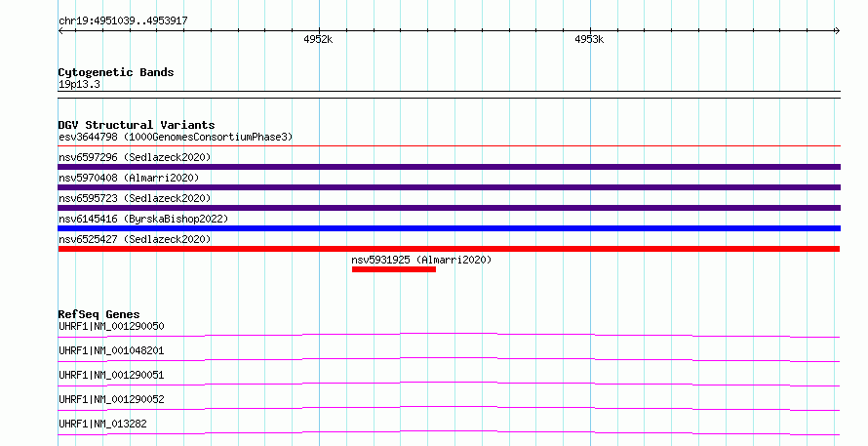Open variant esv3644798 (1000GenomesConsortiumPhase3) label

pyautogui.click(x=176, y=137)
